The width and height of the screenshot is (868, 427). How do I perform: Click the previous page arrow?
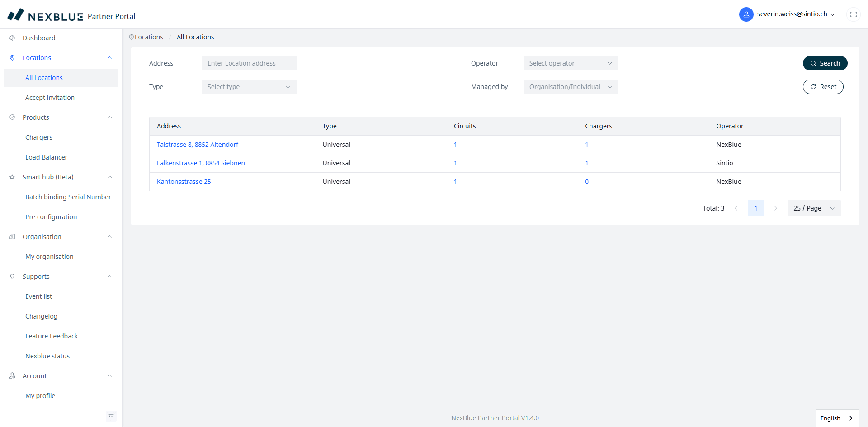click(x=736, y=208)
